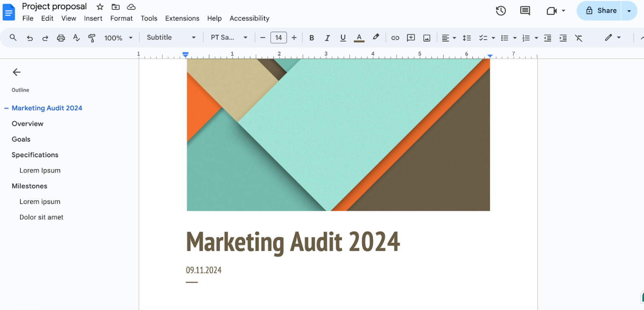Open the Print icon

click(x=61, y=37)
